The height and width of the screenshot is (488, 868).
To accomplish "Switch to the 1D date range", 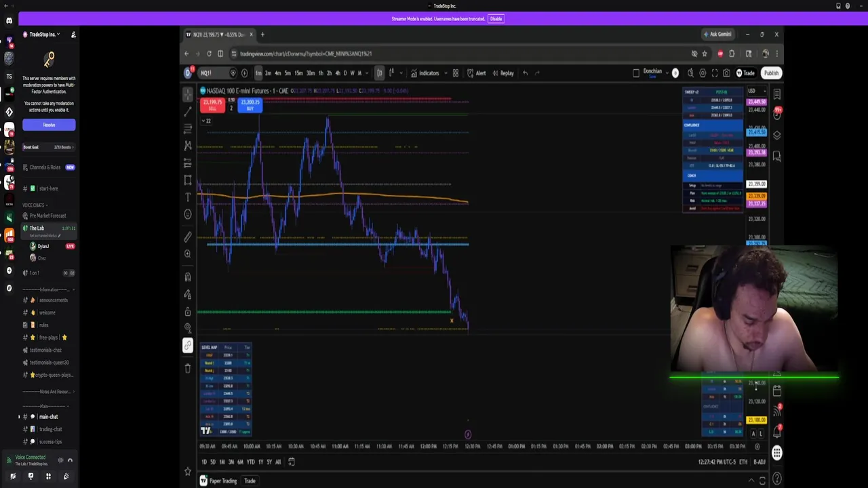I will pos(204,462).
